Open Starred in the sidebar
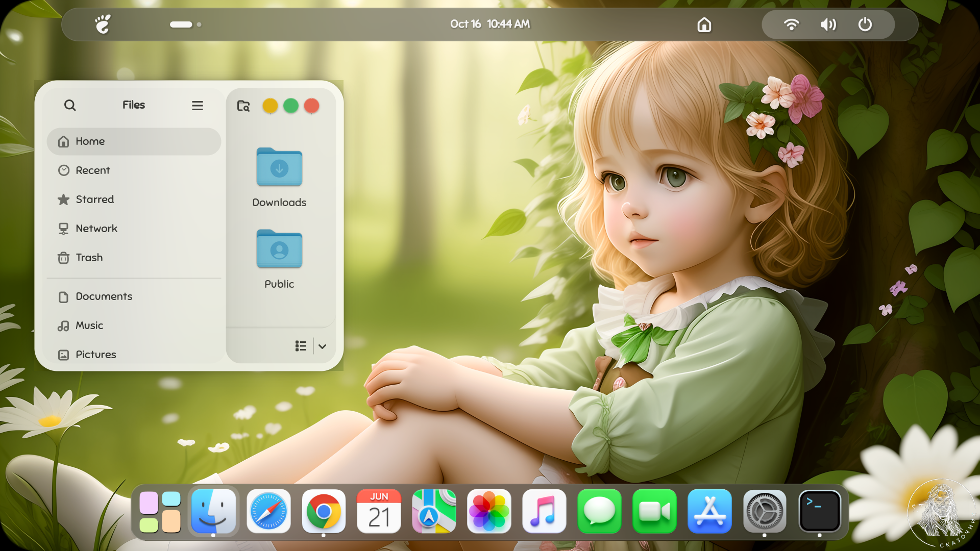 [x=134, y=199]
